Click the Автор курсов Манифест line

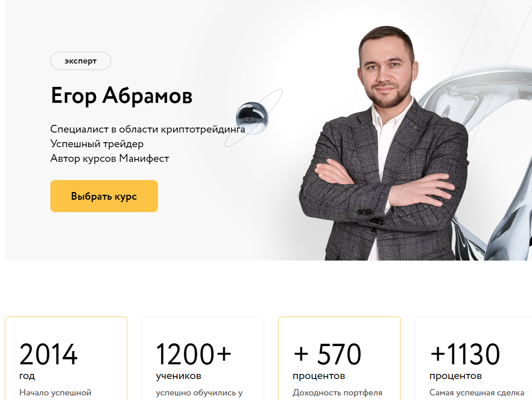point(110,158)
